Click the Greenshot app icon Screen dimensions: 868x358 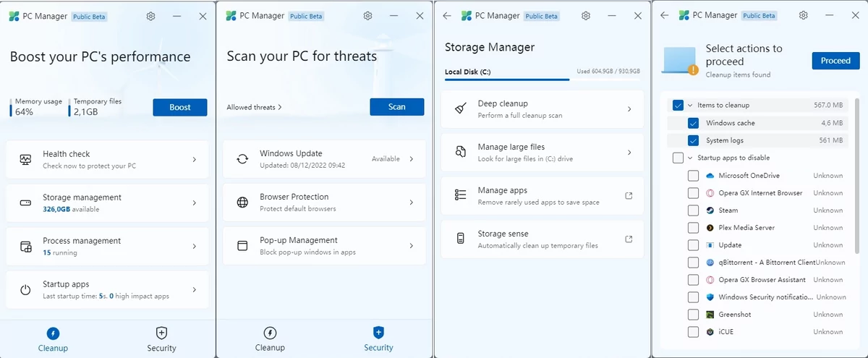click(710, 315)
